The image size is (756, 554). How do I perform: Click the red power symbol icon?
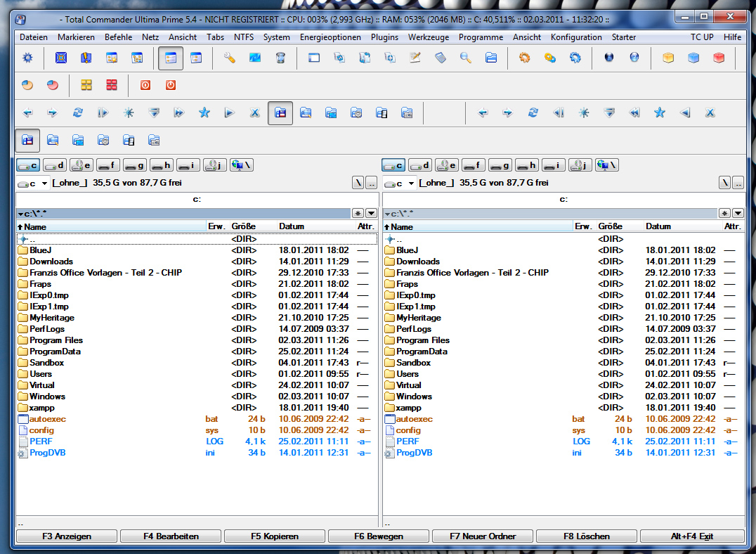[170, 85]
